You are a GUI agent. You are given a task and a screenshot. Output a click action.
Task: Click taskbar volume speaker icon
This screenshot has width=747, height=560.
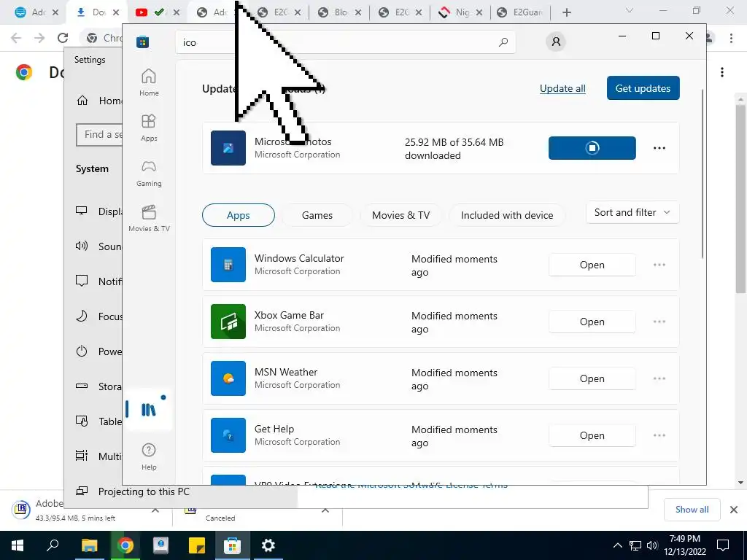(652, 545)
